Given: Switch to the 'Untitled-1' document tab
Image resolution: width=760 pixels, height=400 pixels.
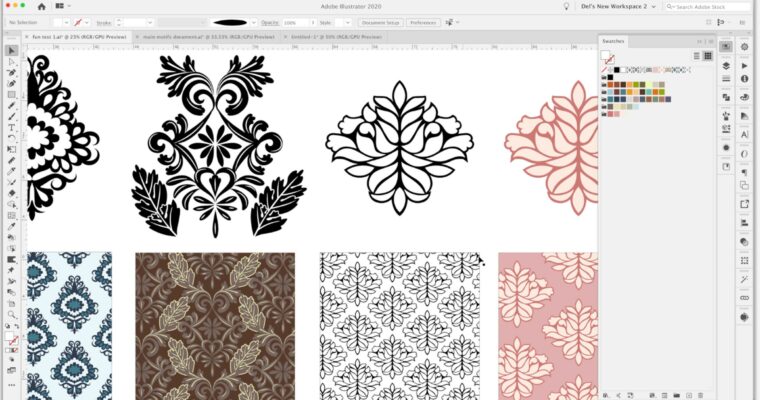Looking at the screenshot, I should tap(336, 37).
